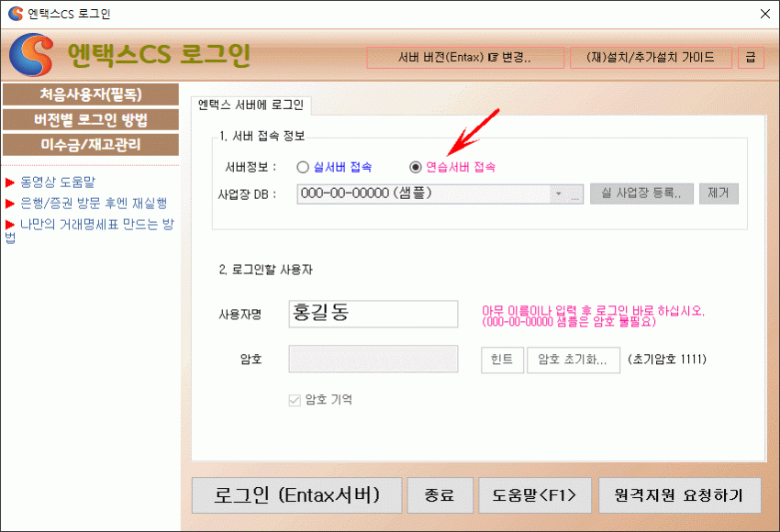Open the 사업장 DB dropdown arrow
The width and height of the screenshot is (780, 532).
click(x=558, y=194)
